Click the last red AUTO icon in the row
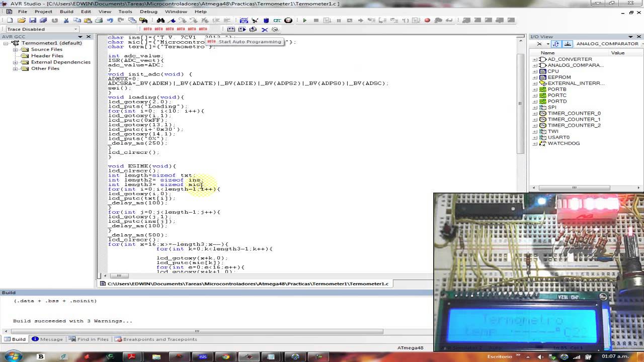This screenshot has height=362, width=644. click(203, 29)
